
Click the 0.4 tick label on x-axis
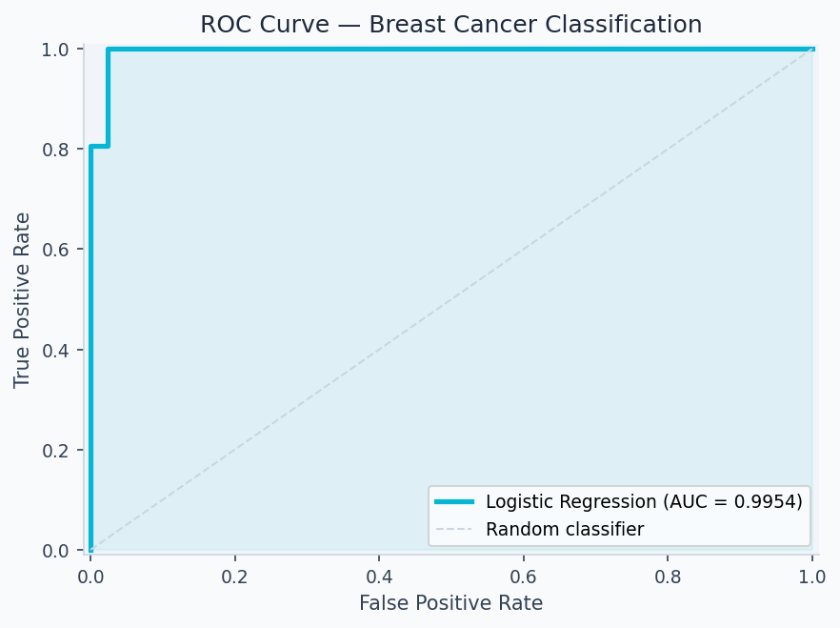click(379, 576)
